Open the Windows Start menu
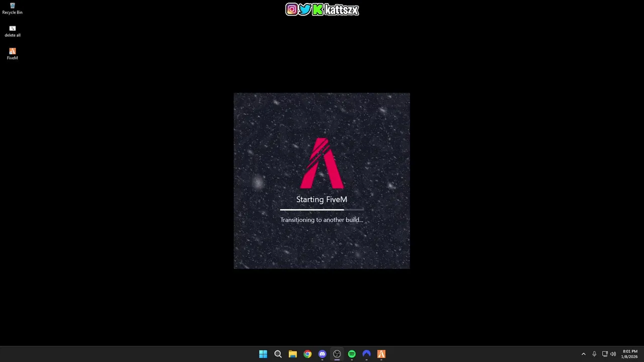This screenshot has height=362, width=644. tap(263, 354)
